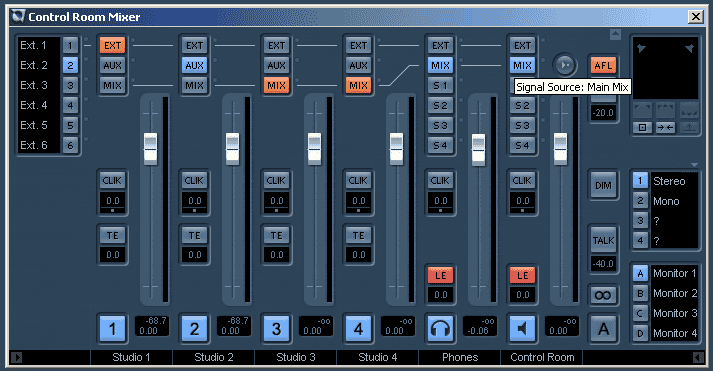
Task: Enable CLIK metronome on Control Room
Action: click(x=522, y=180)
